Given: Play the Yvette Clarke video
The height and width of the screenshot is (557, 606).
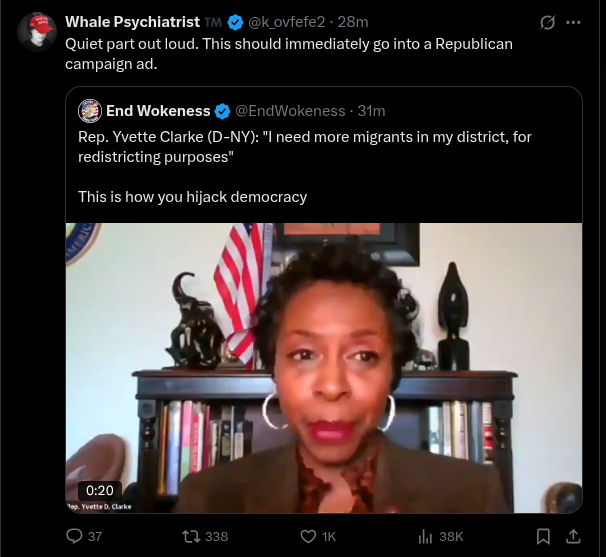Looking at the screenshot, I should click(x=324, y=368).
